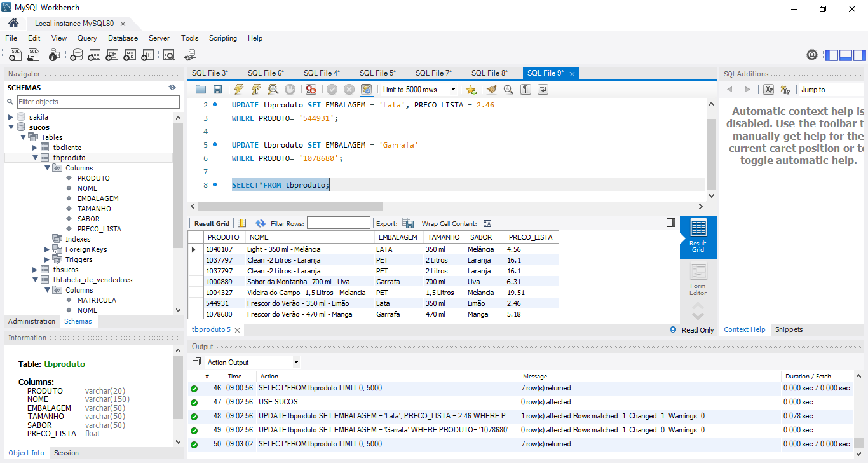The width and height of the screenshot is (868, 463).
Task: Beautify the query with broom icon
Action: pyautogui.click(x=492, y=90)
